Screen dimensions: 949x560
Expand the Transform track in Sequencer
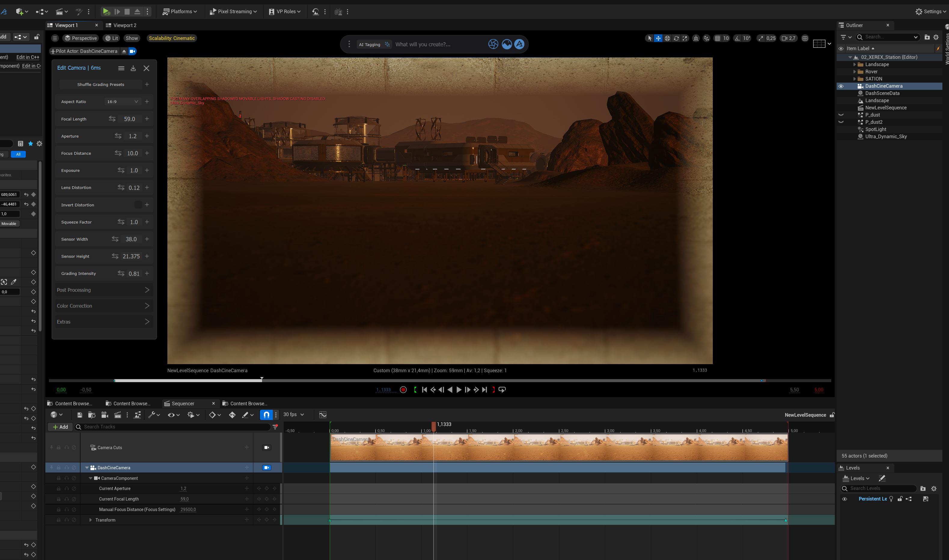coord(90,520)
